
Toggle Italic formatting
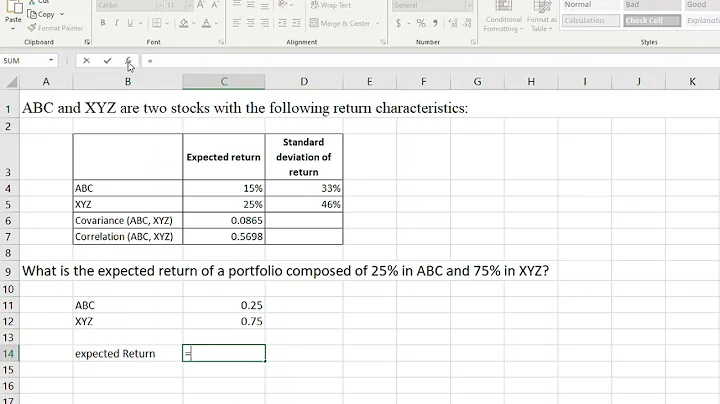tap(117, 22)
